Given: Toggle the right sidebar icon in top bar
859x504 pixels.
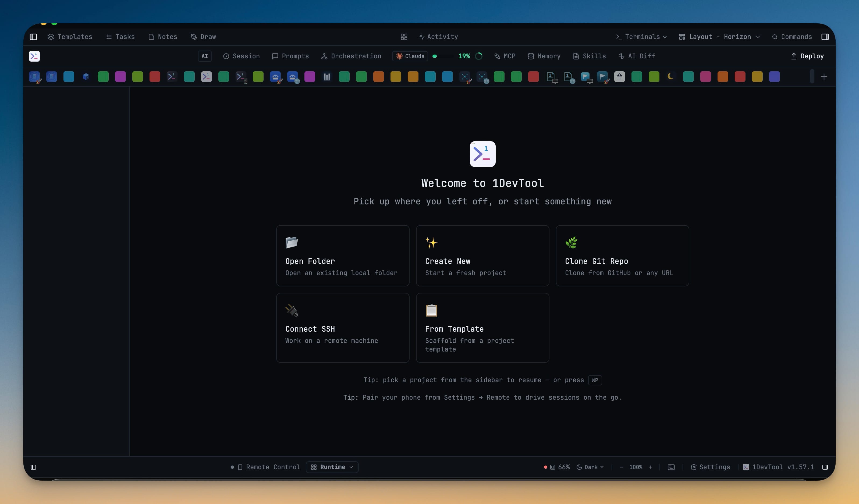Looking at the screenshot, I should point(825,37).
